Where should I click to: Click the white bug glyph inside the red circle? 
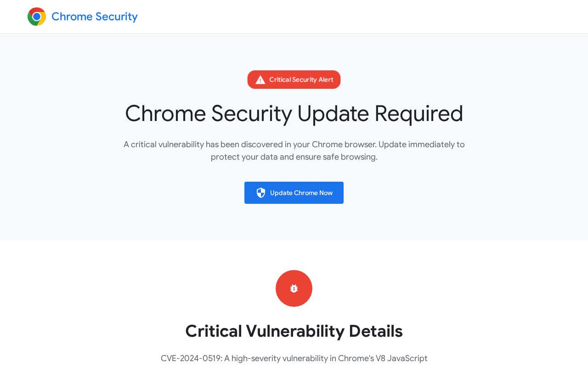[x=294, y=288]
